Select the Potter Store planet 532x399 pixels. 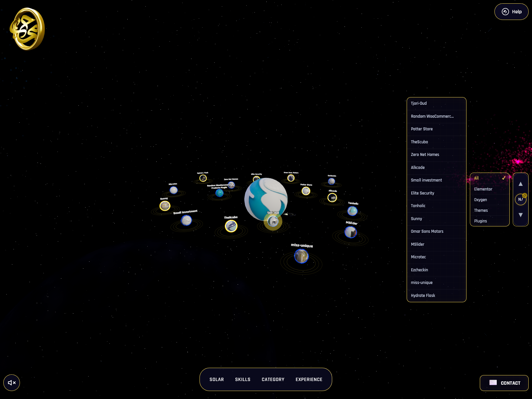(306, 191)
